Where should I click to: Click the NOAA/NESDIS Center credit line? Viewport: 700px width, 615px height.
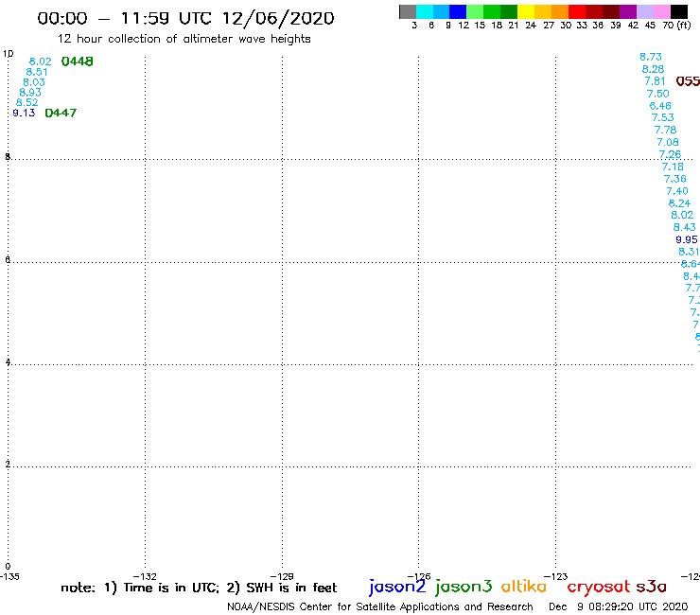(x=380, y=606)
